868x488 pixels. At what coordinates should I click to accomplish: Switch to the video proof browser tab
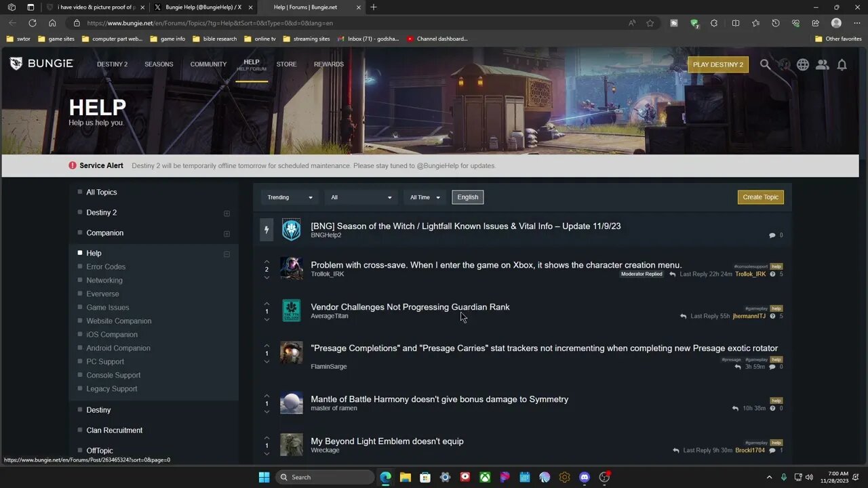95,7
